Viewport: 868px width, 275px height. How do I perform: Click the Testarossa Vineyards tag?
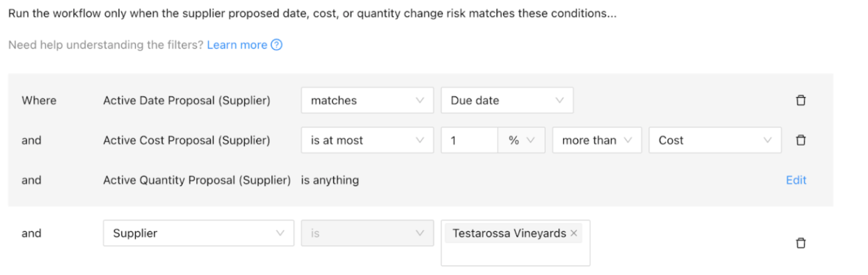(509, 234)
